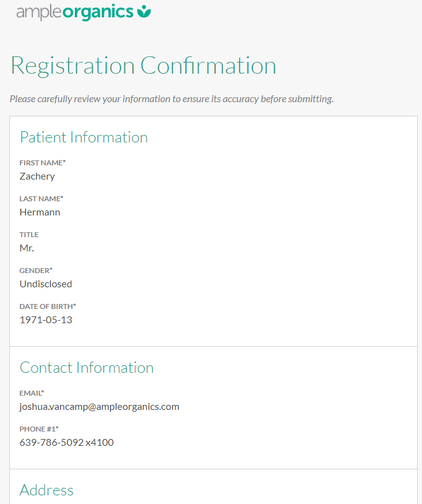The height and width of the screenshot is (504, 422).
Task: Click the Email field label
Action: [32, 393]
